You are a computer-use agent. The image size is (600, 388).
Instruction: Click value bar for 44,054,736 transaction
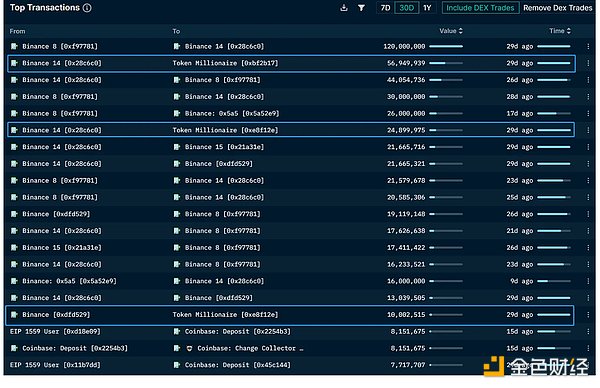click(x=446, y=80)
